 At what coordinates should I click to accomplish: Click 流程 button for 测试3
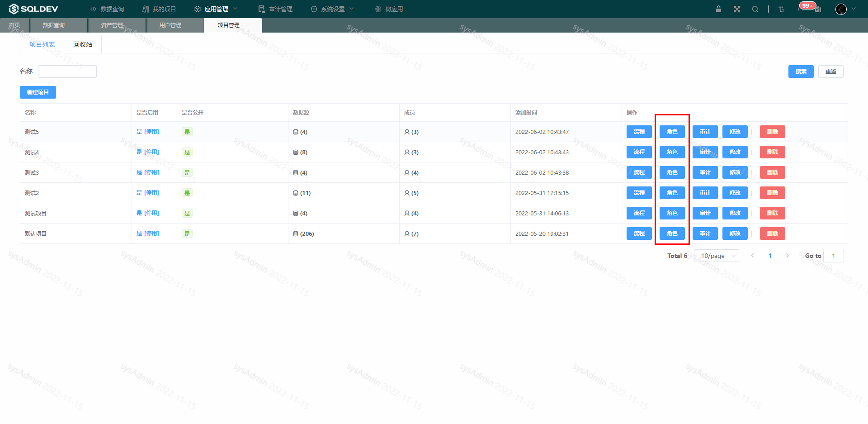[639, 172]
